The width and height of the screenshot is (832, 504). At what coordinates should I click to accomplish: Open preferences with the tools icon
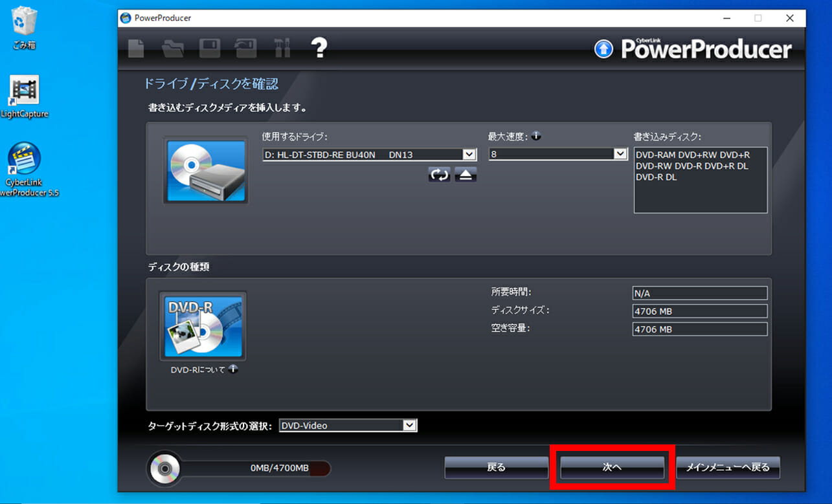pyautogui.click(x=282, y=48)
